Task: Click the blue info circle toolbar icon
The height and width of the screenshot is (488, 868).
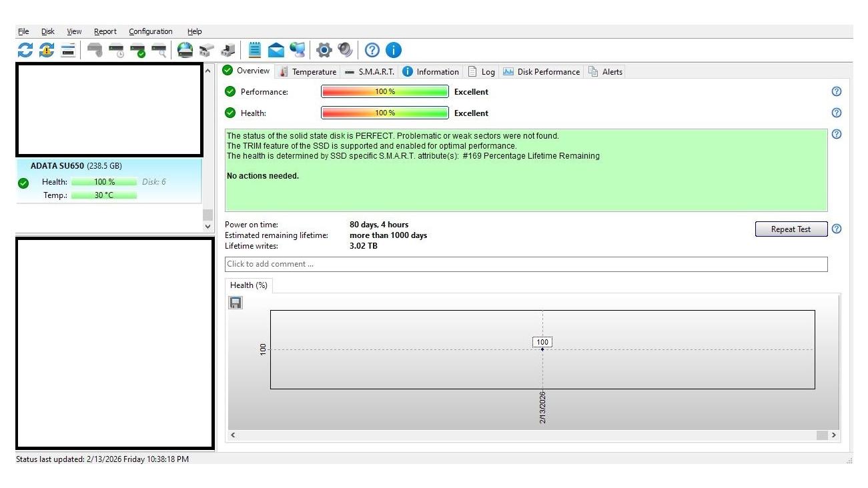Action: (x=394, y=50)
